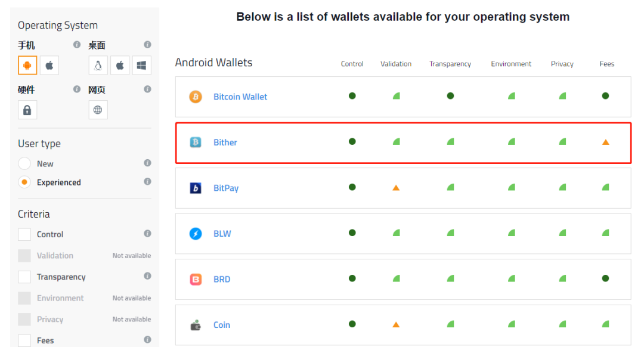Click the orange Bitcoin Wallet logo

(196, 97)
